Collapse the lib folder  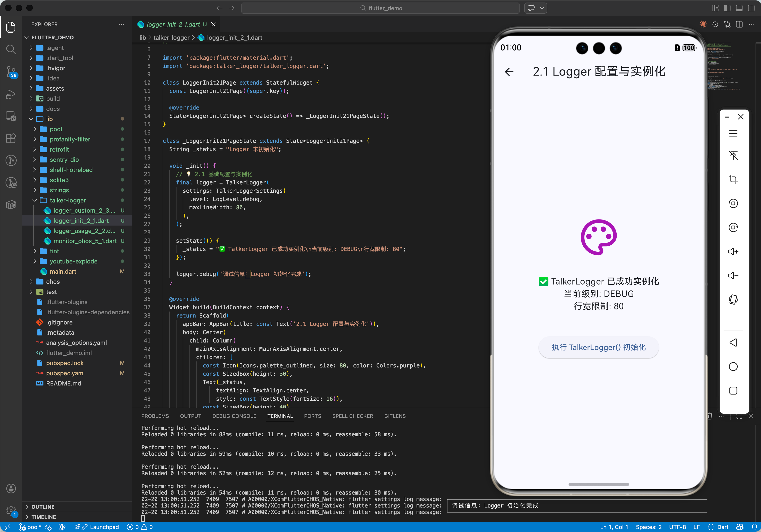coord(31,119)
